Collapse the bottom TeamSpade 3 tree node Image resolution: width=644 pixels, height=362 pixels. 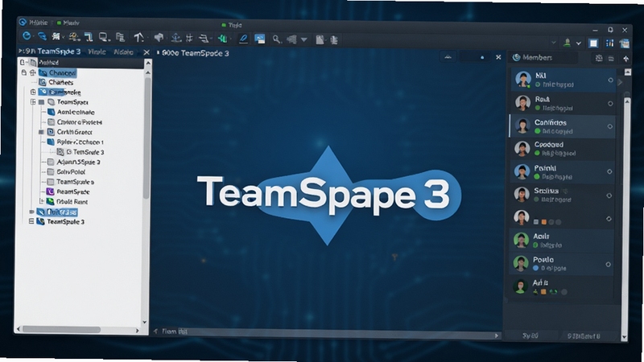(x=31, y=221)
